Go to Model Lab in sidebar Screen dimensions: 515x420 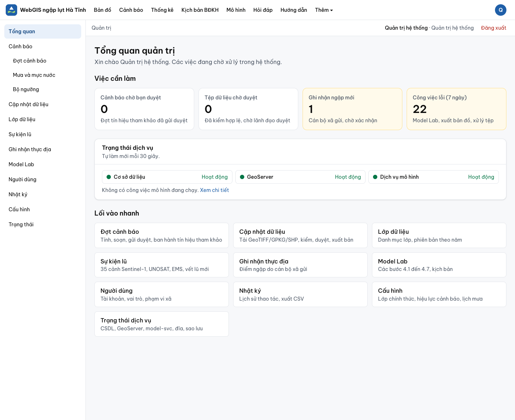pyautogui.click(x=43, y=164)
